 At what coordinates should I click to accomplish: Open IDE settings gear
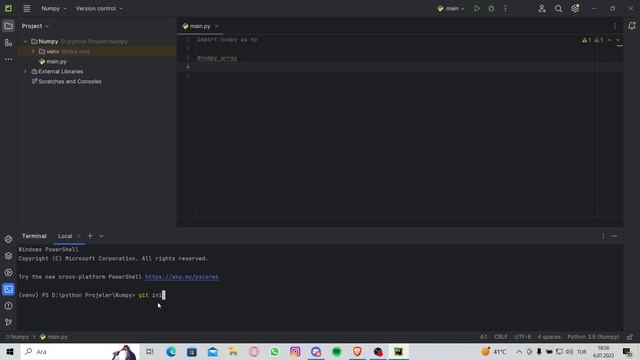point(575,9)
